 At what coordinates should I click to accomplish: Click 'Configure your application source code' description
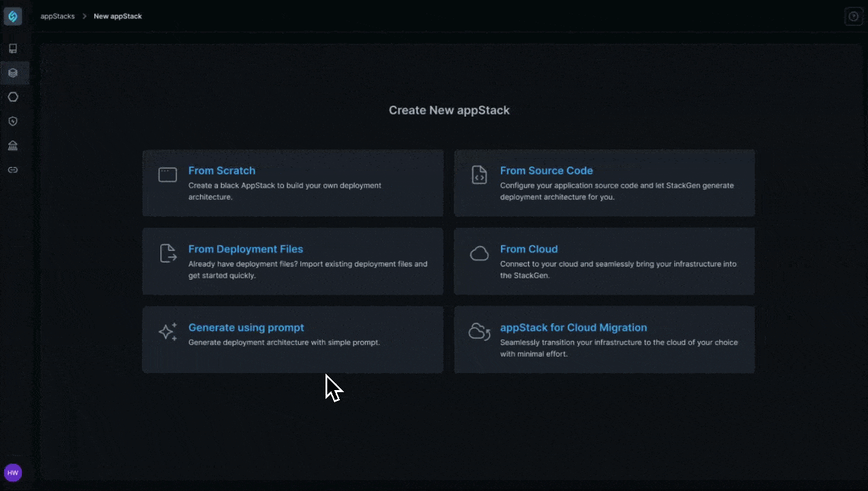point(617,191)
